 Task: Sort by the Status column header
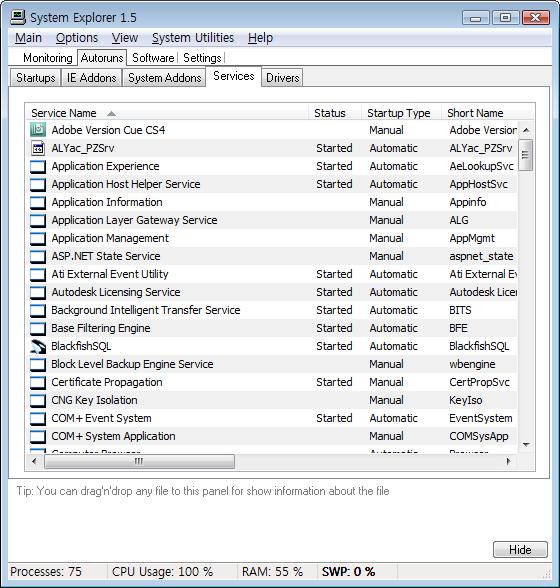tap(335, 113)
